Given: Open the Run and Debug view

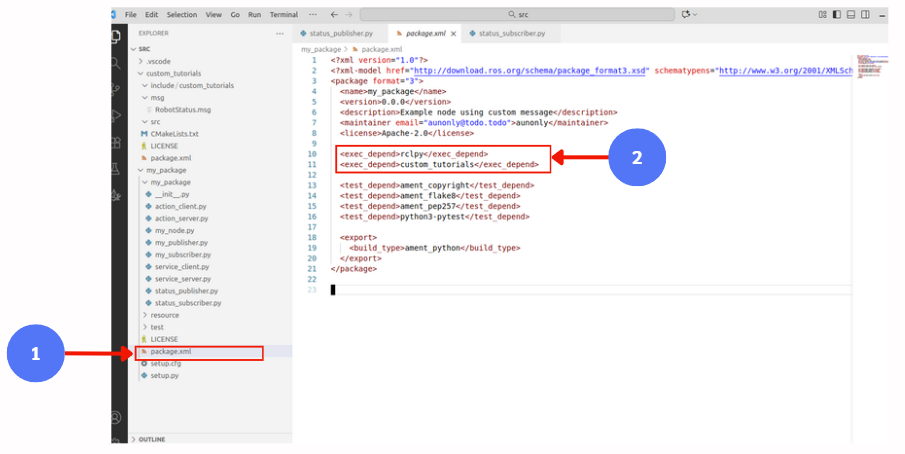Looking at the screenshot, I should click(118, 114).
